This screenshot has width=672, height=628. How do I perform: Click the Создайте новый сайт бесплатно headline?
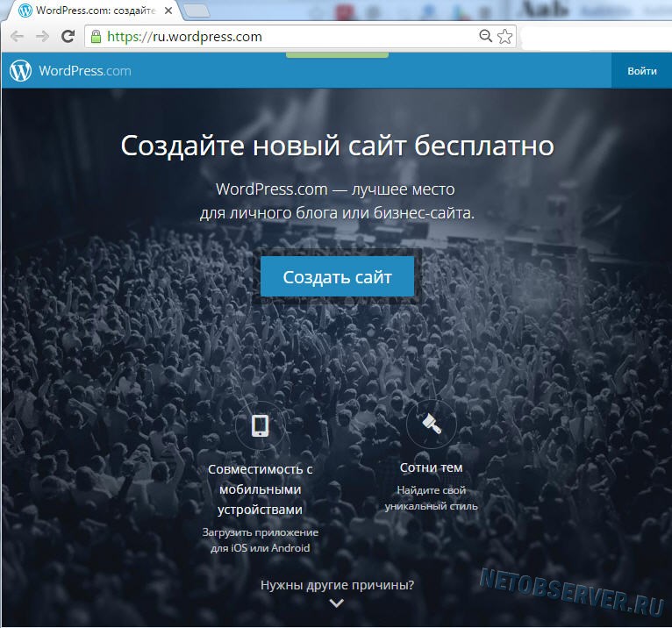(337, 146)
